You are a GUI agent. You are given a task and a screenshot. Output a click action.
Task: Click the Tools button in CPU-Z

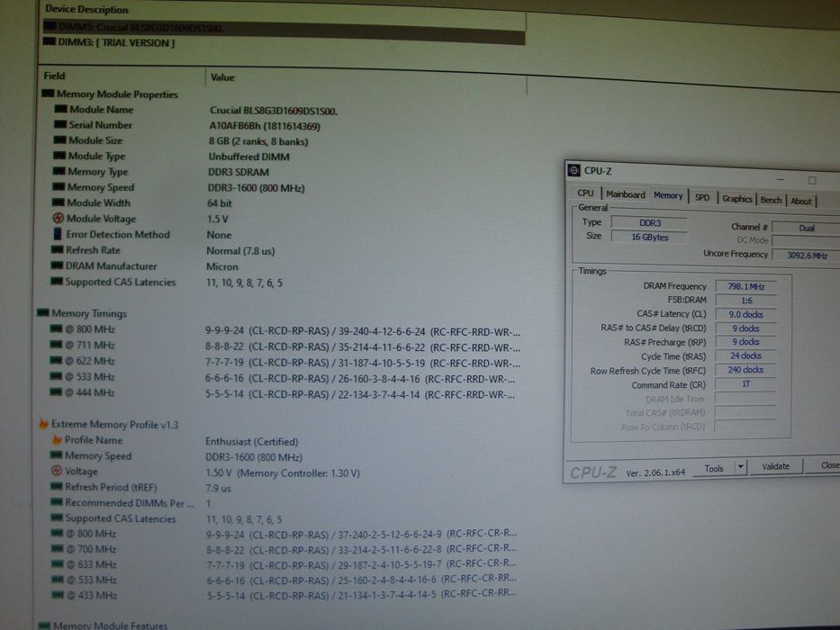[x=714, y=468]
